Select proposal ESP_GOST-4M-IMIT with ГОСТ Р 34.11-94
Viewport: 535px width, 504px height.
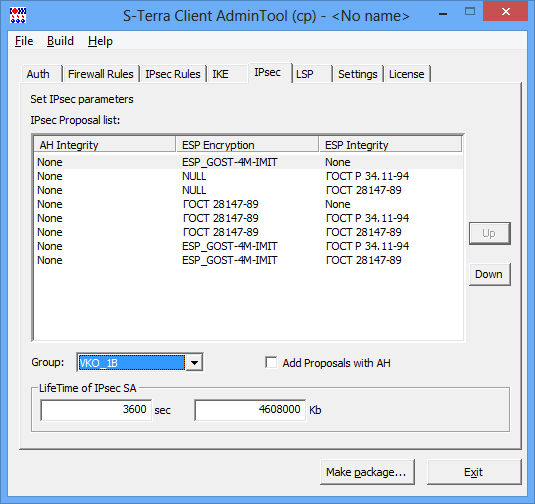248,246
